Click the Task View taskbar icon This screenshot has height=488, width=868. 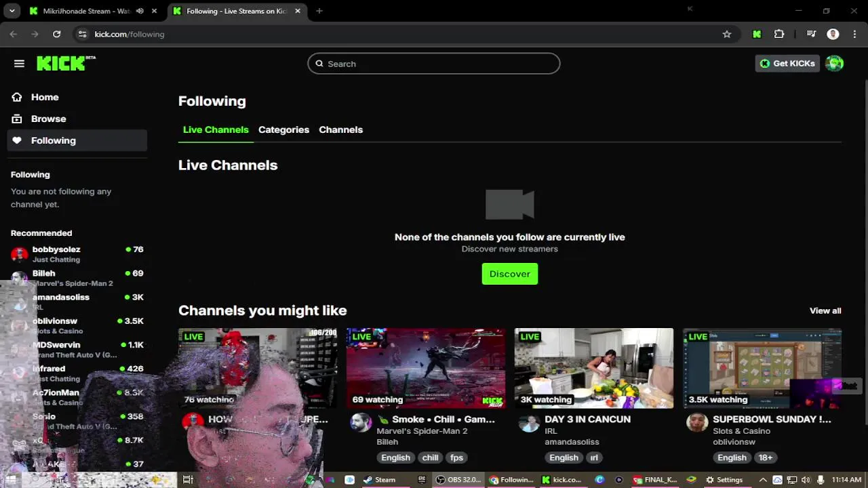188,480
